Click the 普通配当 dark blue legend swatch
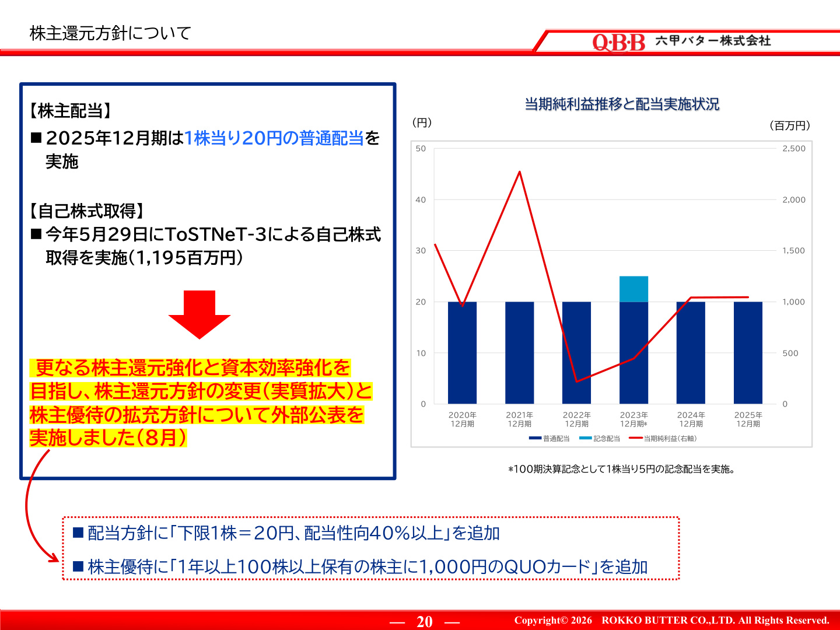Screen dimensions: 840x630 click(x=535, y=438)
